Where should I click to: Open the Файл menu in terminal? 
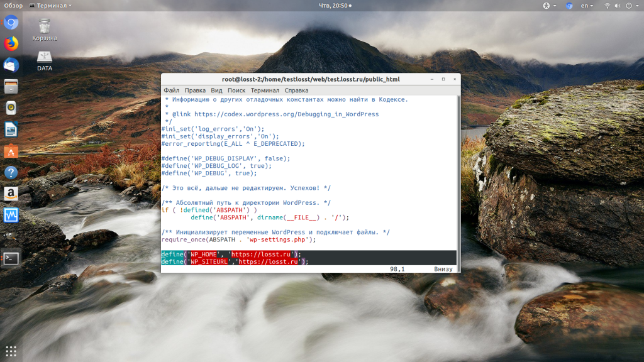[x=171, y=90]
